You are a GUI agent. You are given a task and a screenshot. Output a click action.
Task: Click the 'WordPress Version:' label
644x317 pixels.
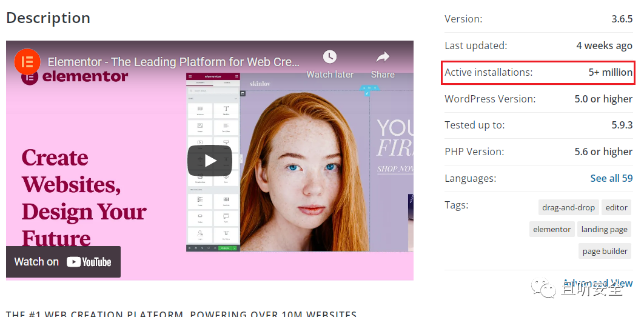pyautogui.click(x=490, y=99)
